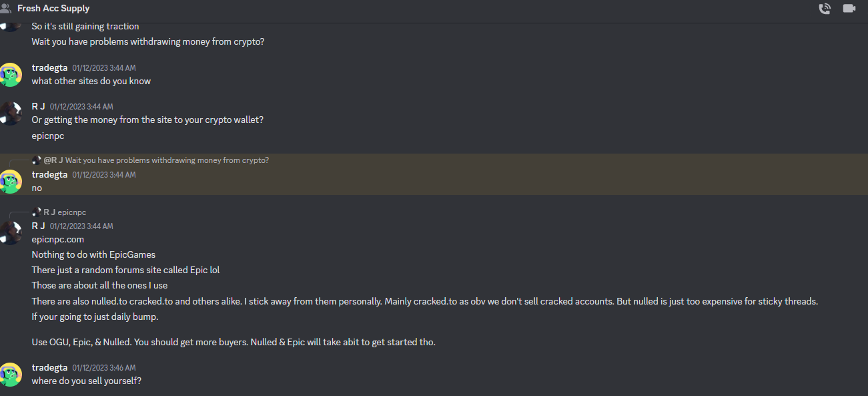Open tradegta's avatar on "where do you sell" message
The image size is (868, 396).
tap(11, 374)
